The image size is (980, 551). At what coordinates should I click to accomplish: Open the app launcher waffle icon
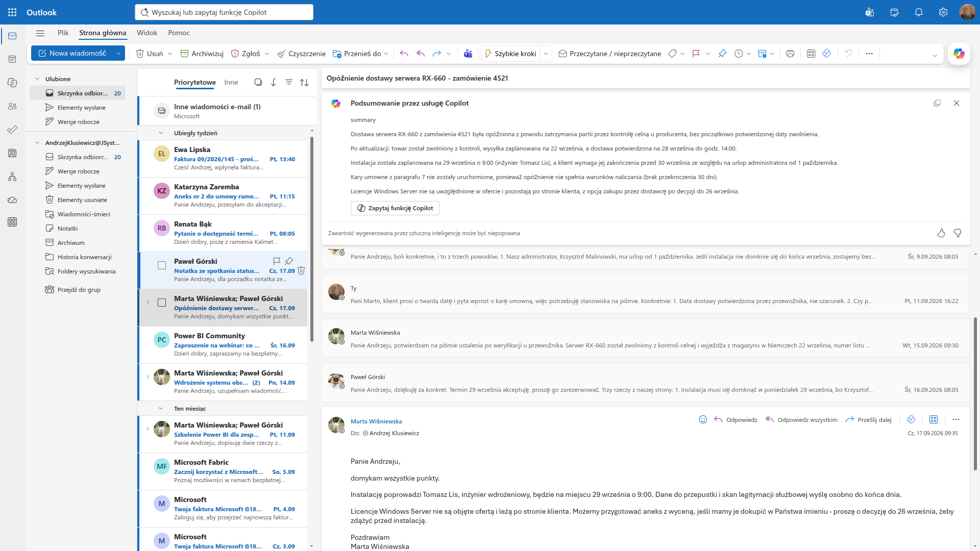[12, 12]
